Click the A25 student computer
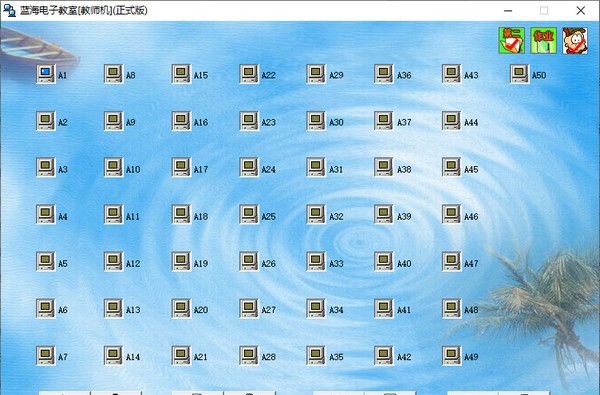This screenshot has width=600, height=395. point(249,215)
